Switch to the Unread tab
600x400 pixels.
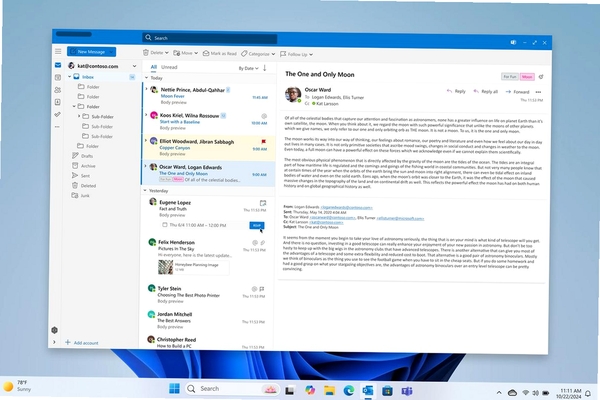tap(169, 67)
